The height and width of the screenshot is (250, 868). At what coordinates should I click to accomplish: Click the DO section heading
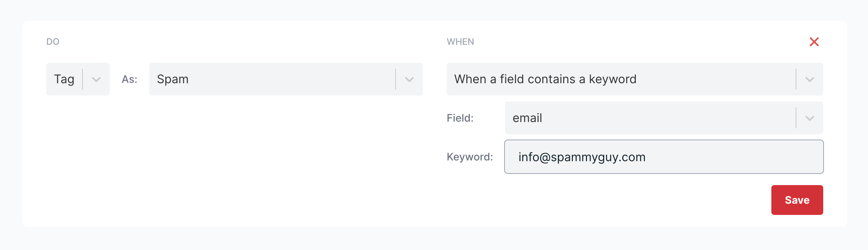click(53, 42)
